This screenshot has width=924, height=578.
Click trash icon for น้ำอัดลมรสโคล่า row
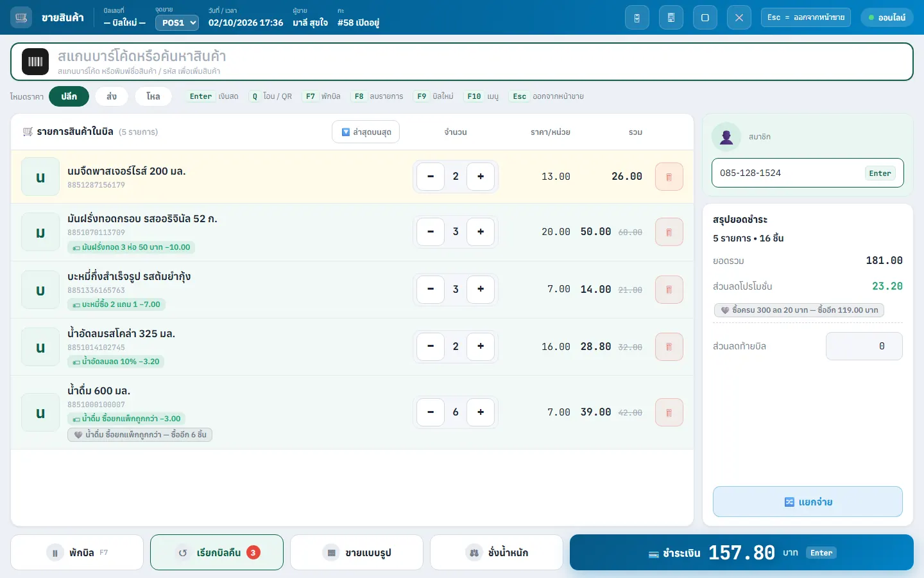[x=669, y=347]
